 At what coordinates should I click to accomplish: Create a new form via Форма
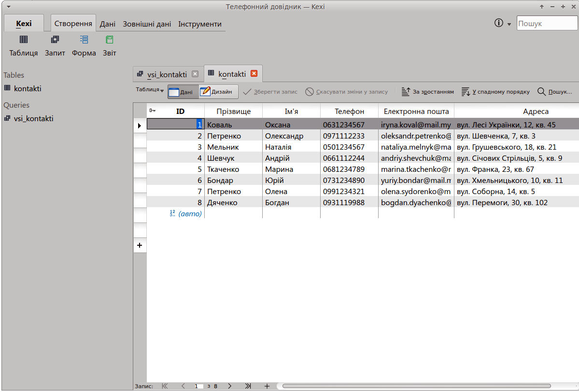coord(84,45)
